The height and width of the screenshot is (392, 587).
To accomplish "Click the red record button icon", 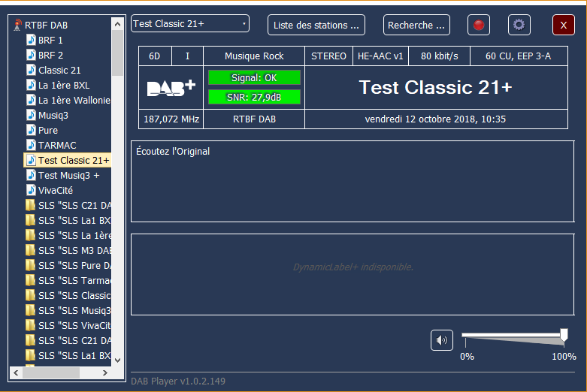I will [x=479, y=25].
